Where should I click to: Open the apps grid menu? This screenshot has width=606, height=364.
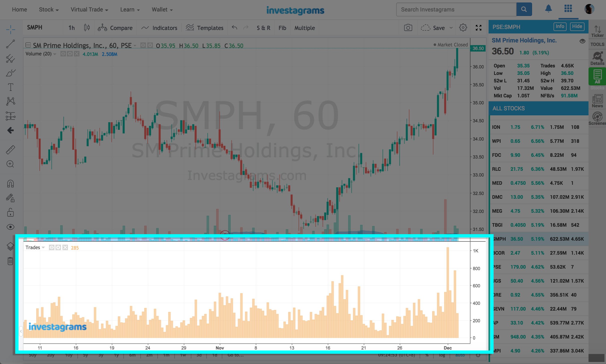pos(568,9)
